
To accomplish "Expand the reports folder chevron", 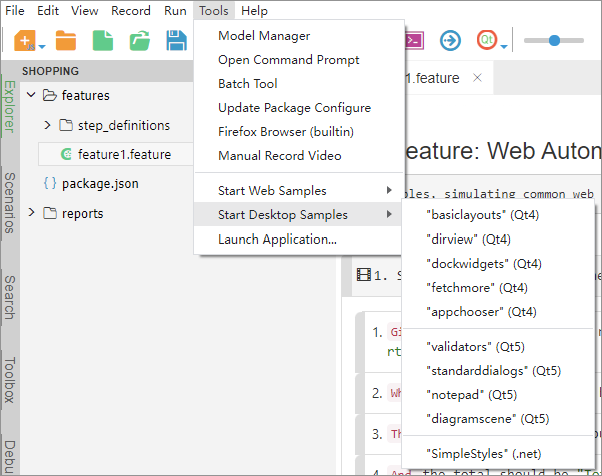I will (x=31, y=213).
